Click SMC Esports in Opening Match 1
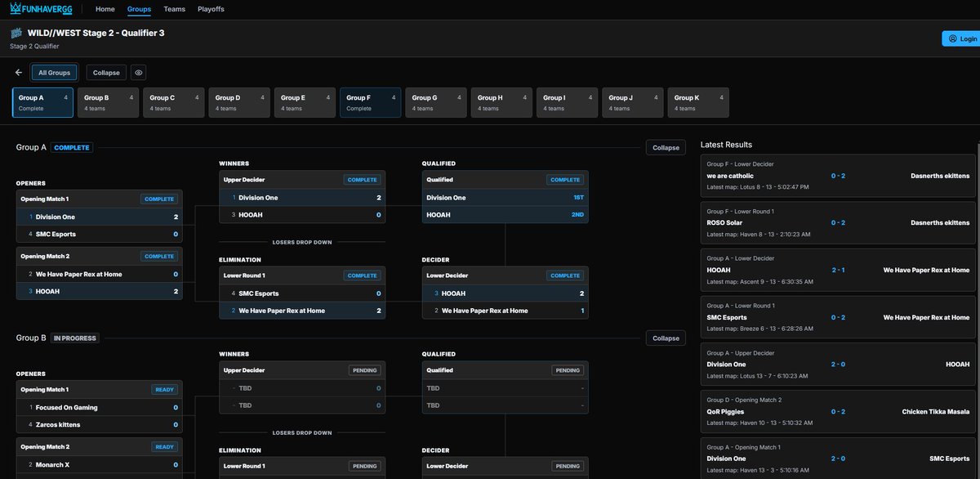The image size is (980, 479). (x=100, y=234)
